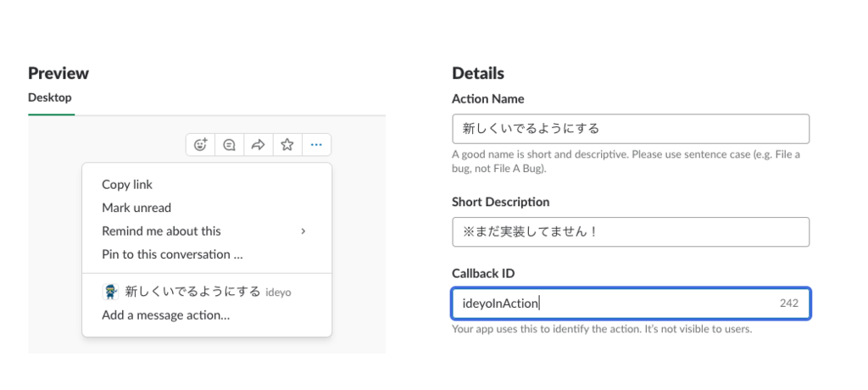The image size is (868, 390).
Task: Click the Action Name label
Action: click(487, 98)
